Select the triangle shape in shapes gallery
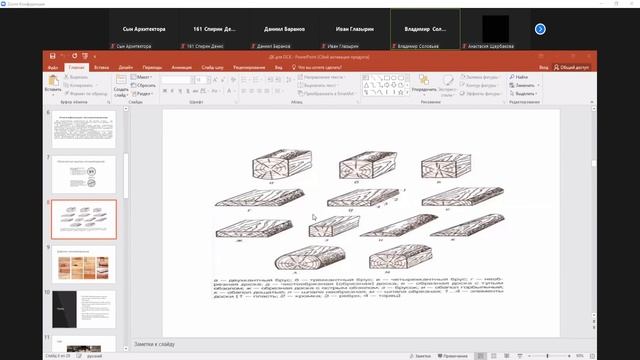Viewport: 640px width, 360px height. [366, 85]
